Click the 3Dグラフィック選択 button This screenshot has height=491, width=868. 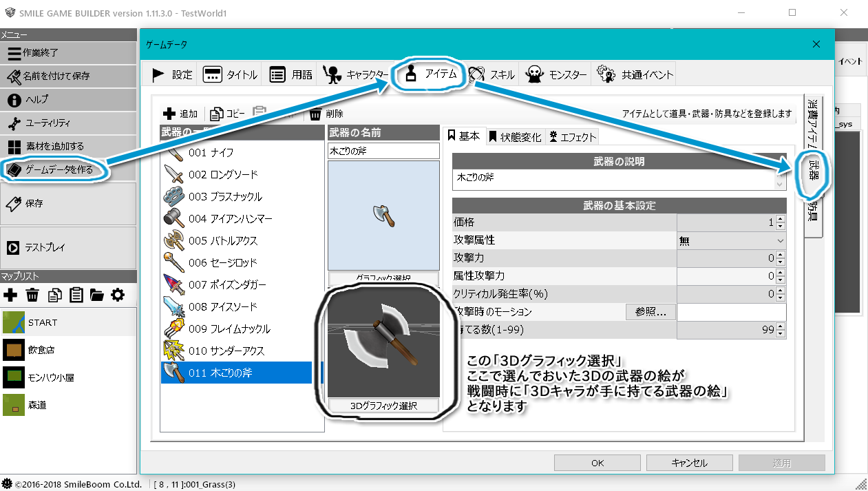(383, 406)
